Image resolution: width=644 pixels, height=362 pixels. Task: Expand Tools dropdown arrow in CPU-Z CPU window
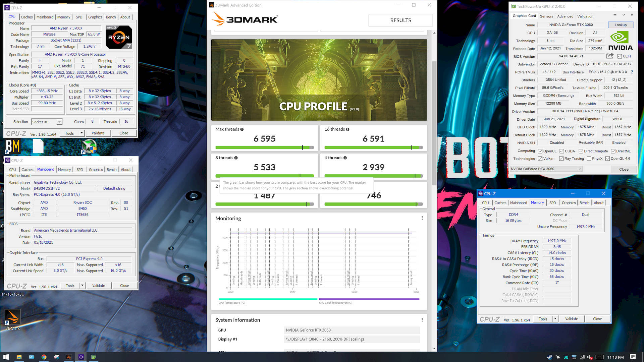coord(82,133)
